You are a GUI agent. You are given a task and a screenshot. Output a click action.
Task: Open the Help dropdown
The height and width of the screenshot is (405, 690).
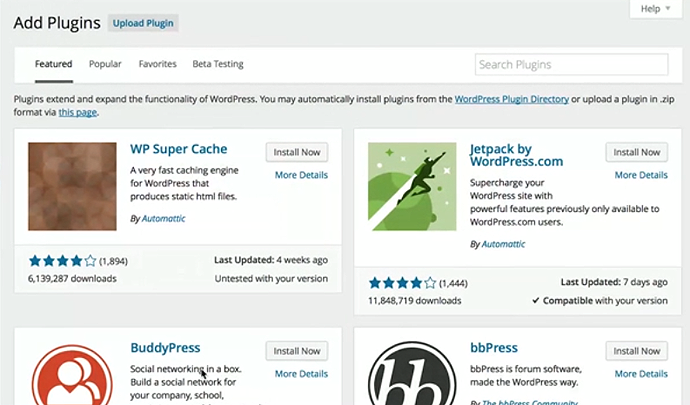tap(655, 9)
